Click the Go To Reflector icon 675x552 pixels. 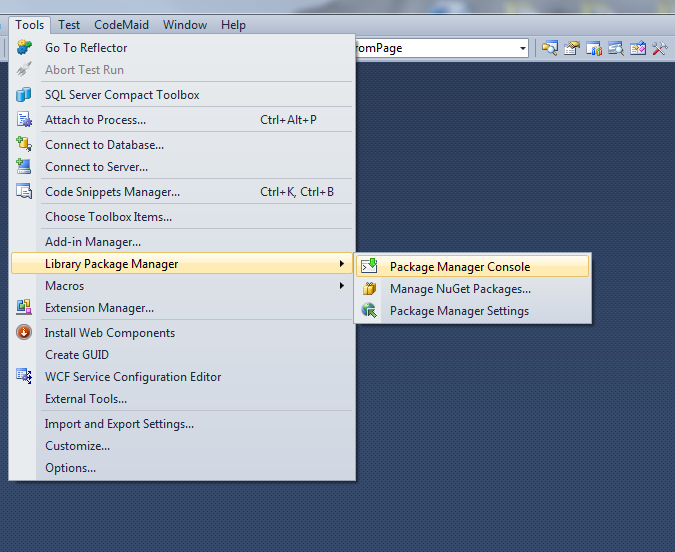(24, 47)
